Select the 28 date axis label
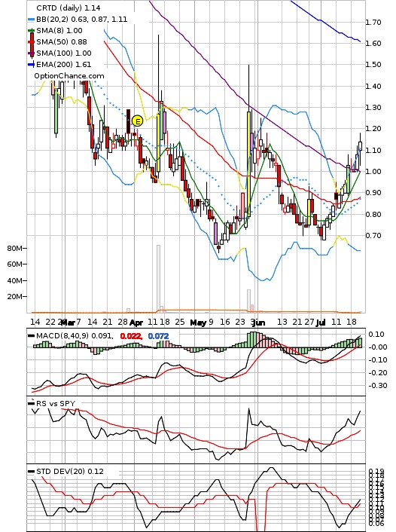This screenshot has width=396, height=532. click(123, 322)
